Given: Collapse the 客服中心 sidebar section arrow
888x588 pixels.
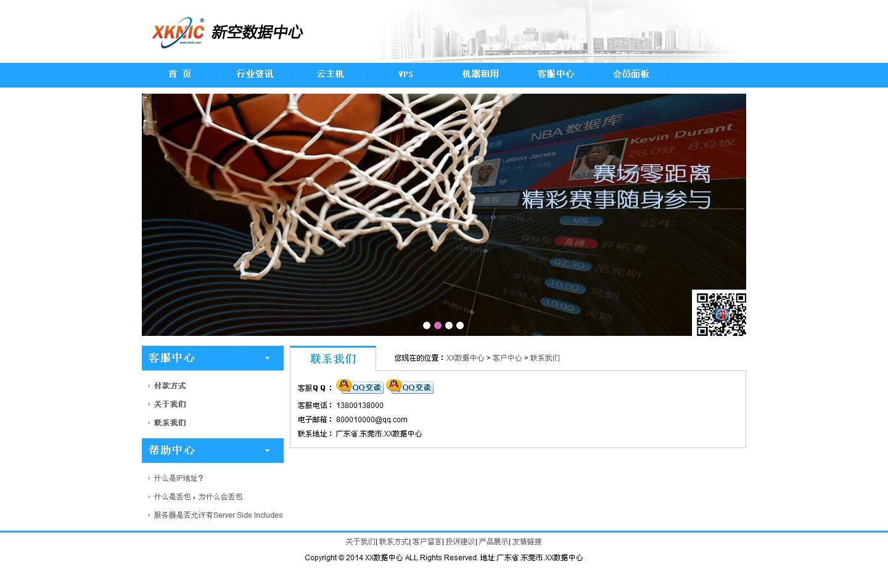Looking at the screenshot, I should (267, 358).
